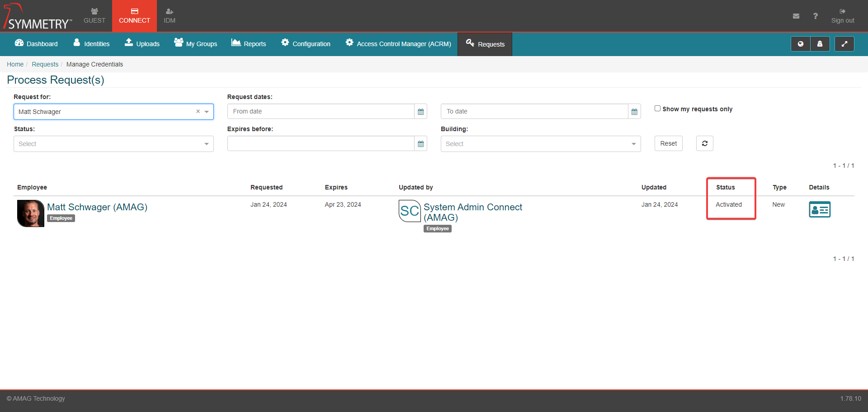Open System Admin Connect (AMAG) link

(473, 212)
